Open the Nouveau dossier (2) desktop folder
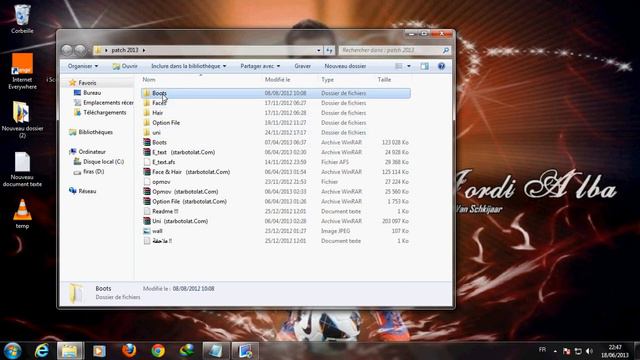The image size is (640, 360). click(x=22, y=119)
